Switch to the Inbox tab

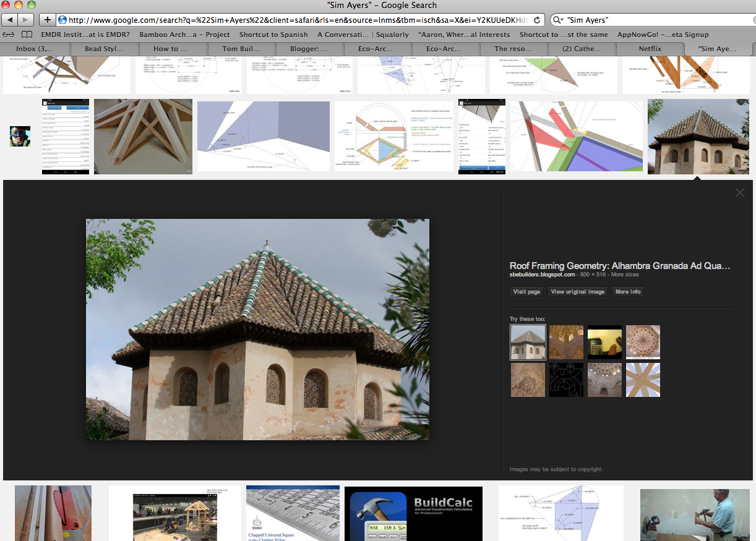coord(35,48)
